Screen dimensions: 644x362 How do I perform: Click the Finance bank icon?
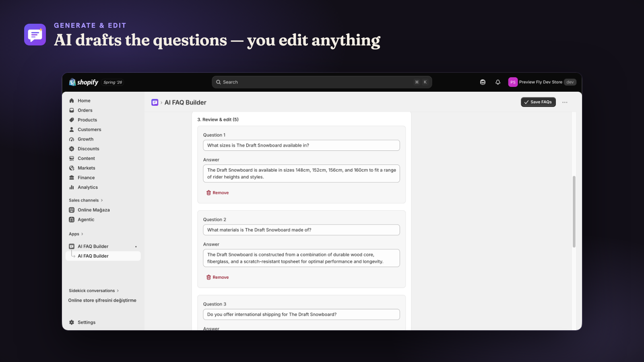[72, 178]
